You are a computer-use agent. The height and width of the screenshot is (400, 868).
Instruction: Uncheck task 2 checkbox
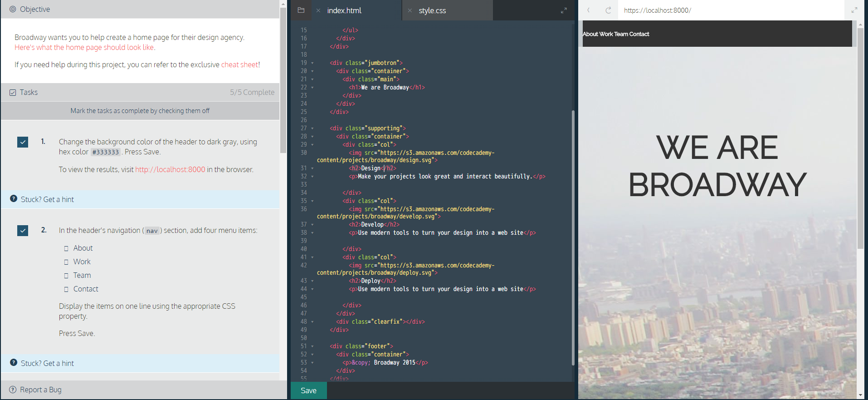23,231
